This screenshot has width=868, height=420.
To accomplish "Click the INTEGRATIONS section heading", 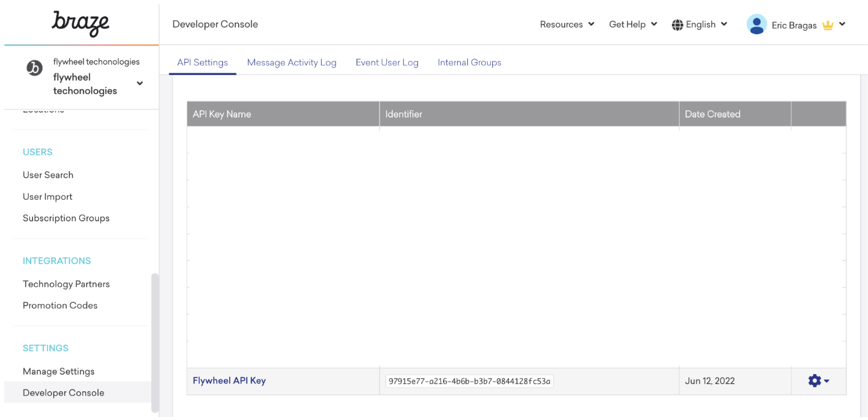I will pos(57,261).
